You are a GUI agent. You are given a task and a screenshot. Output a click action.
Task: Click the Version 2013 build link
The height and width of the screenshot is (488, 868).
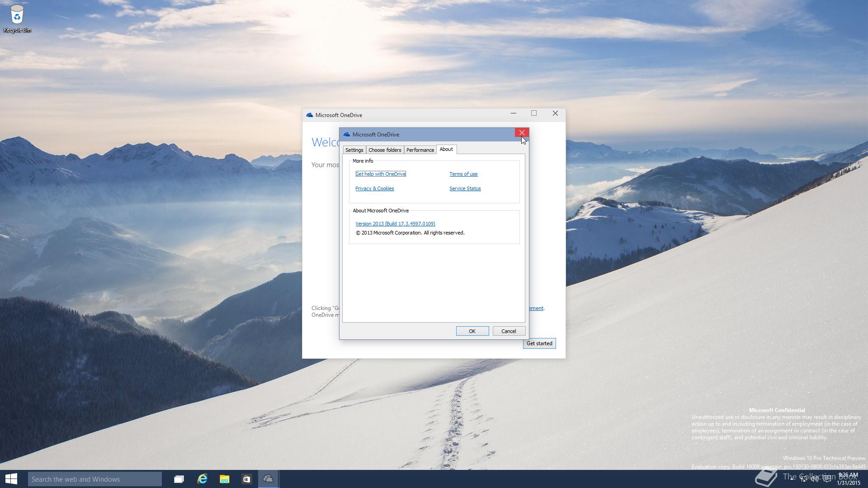tap(395, 224)
